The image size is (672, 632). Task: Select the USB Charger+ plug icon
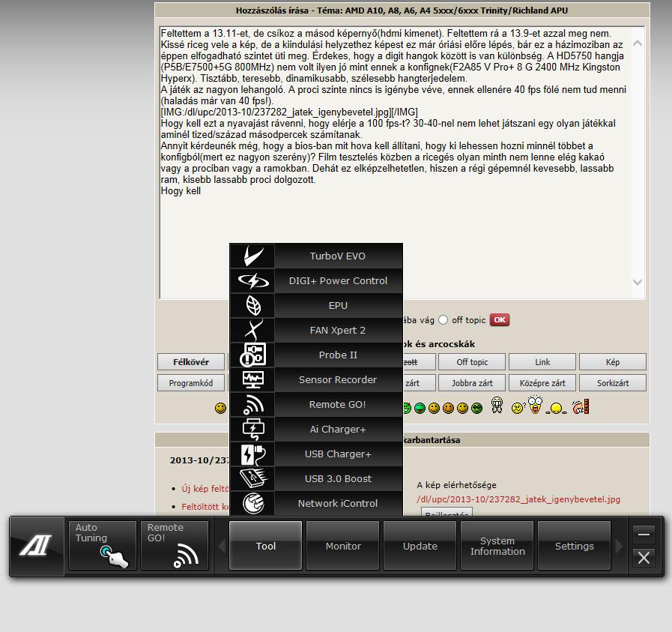click(x=253, y=454)
